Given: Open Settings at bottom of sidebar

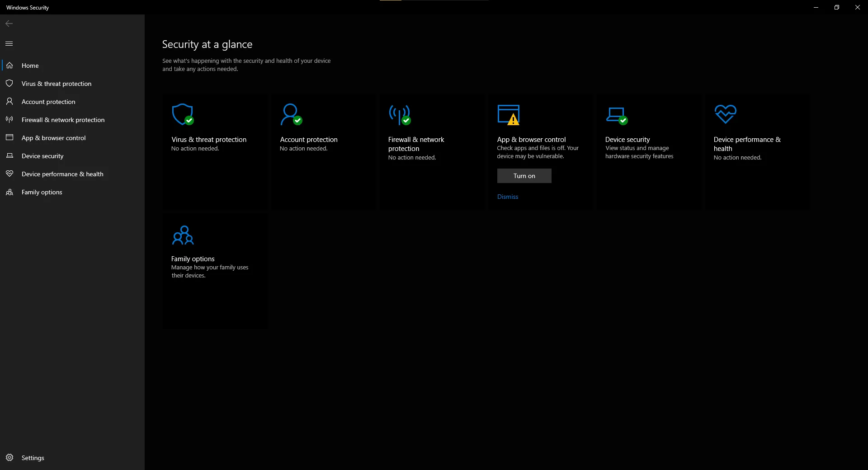Looking at the screenshot, I should (72, 458).
